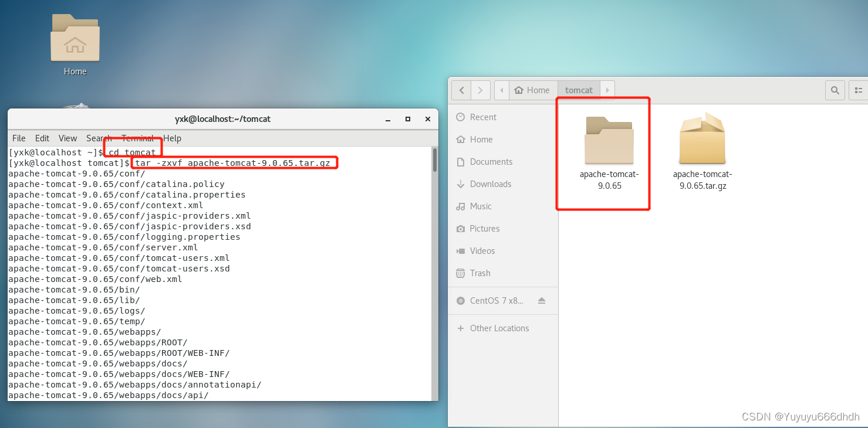Collapse the path bar with the left arrow
Screen dimensions: 868x428
tap(502, 90)
